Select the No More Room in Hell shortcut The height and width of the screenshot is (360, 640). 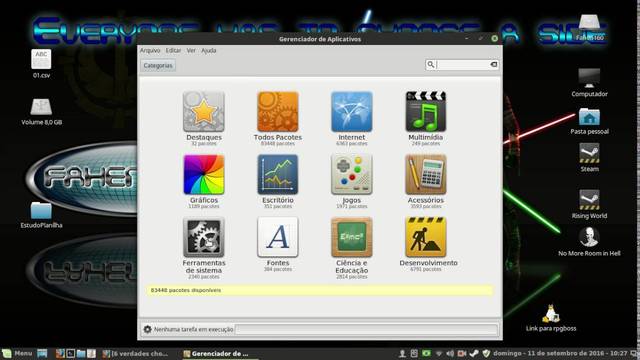(589, 242)
